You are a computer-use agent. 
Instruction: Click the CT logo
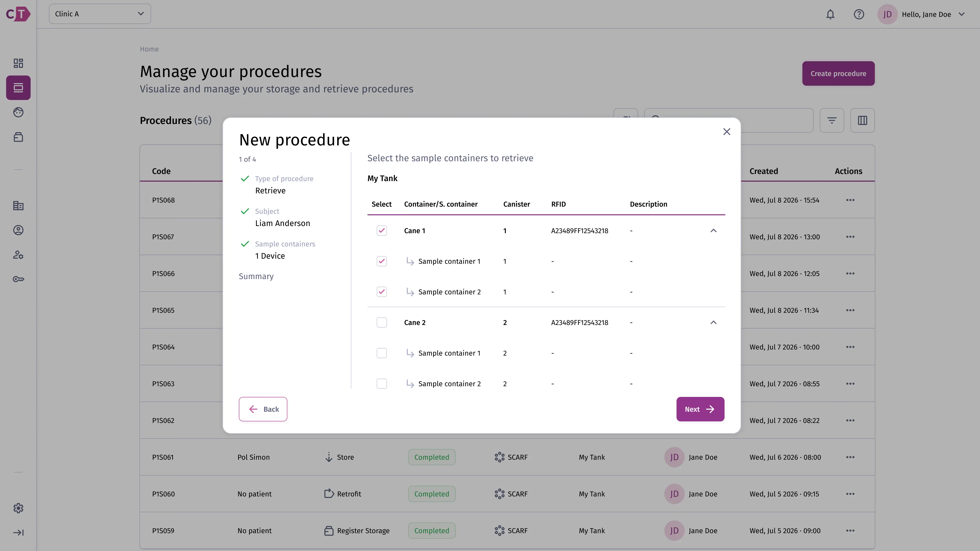pyautogui.click(x=18, y=14)
